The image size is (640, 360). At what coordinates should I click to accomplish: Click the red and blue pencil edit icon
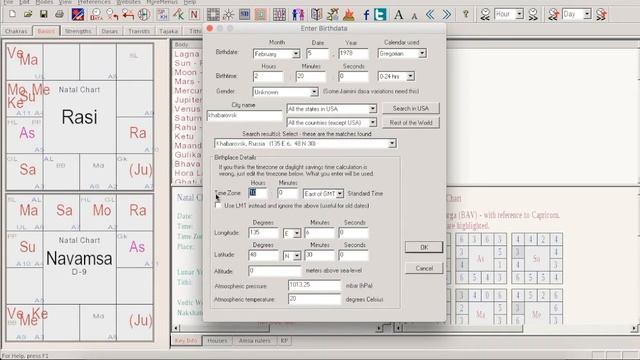click(78, 15)
